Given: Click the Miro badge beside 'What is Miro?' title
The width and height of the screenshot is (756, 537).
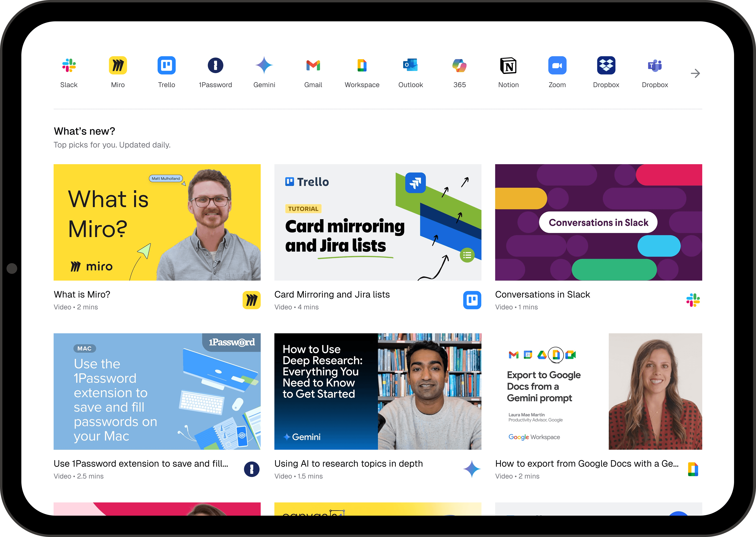Looking at the screenshot, I should [x=251, y=300].
